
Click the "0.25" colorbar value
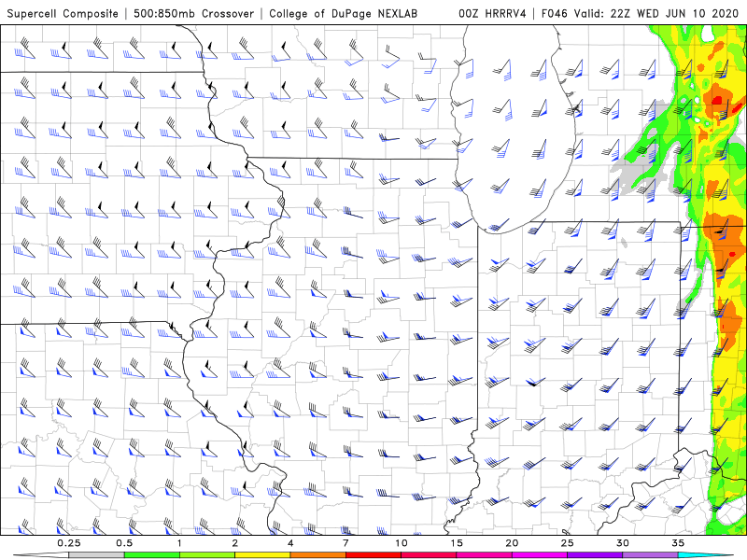69,543
